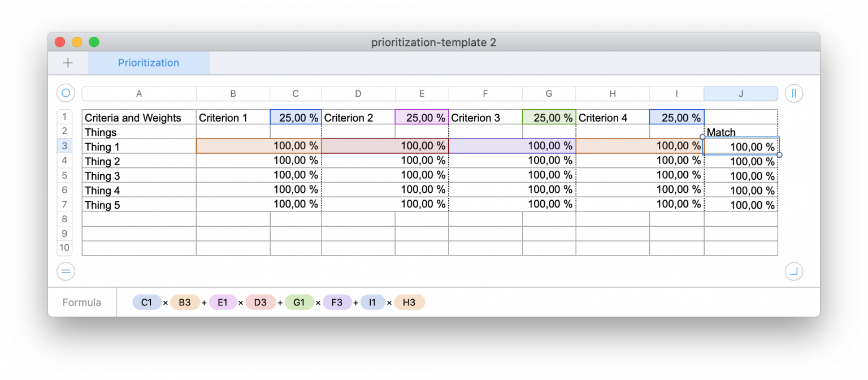Screen dimensions: 868x380
Task: Add a new sheet with plus icon
Action: coord(68,63)
